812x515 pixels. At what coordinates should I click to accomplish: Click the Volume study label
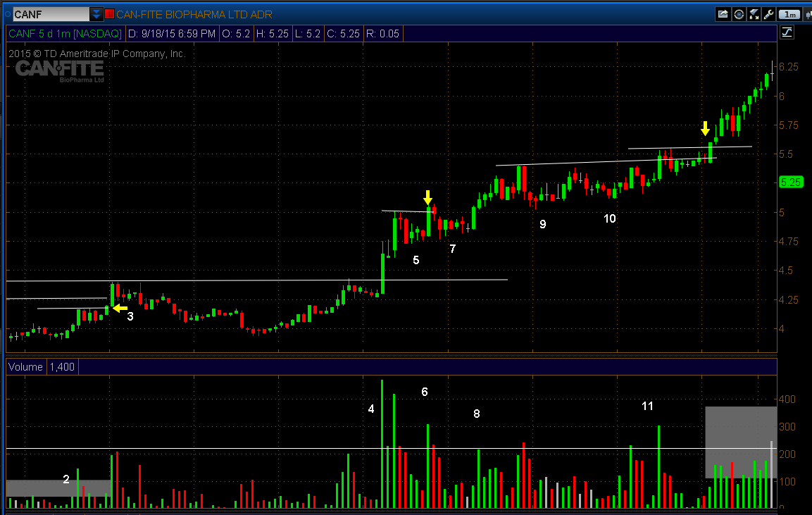click(25, 367)
